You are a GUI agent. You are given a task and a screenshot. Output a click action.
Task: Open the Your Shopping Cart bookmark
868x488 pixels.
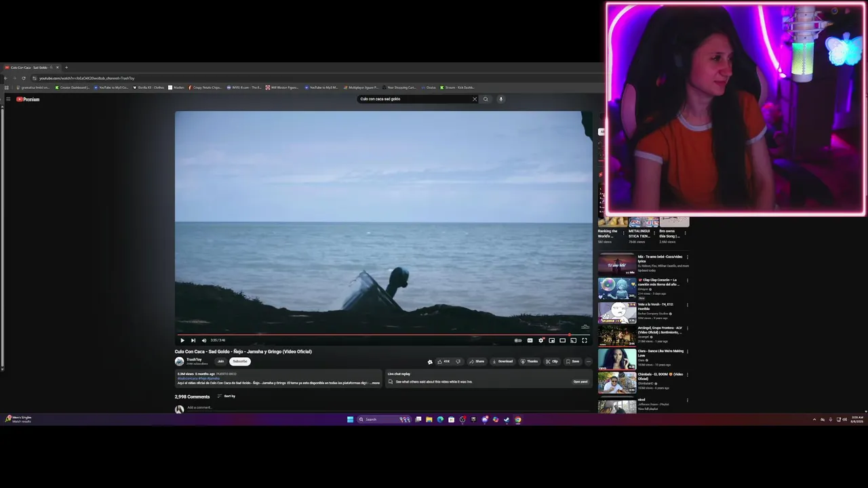point(399,87)
